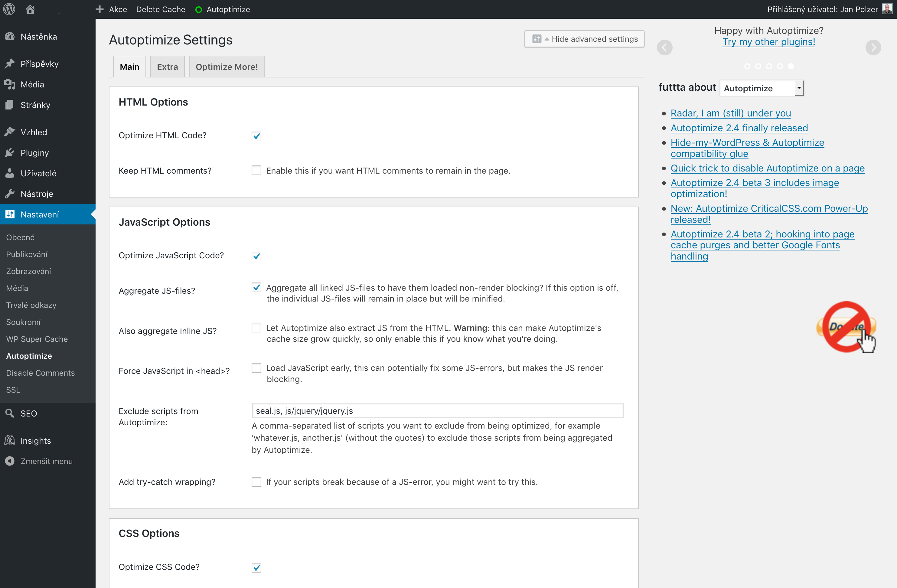The height and width of the screenshot is (588, 897).
Task: Click Delete Cache in admin bar
Action: coord(161,9)
